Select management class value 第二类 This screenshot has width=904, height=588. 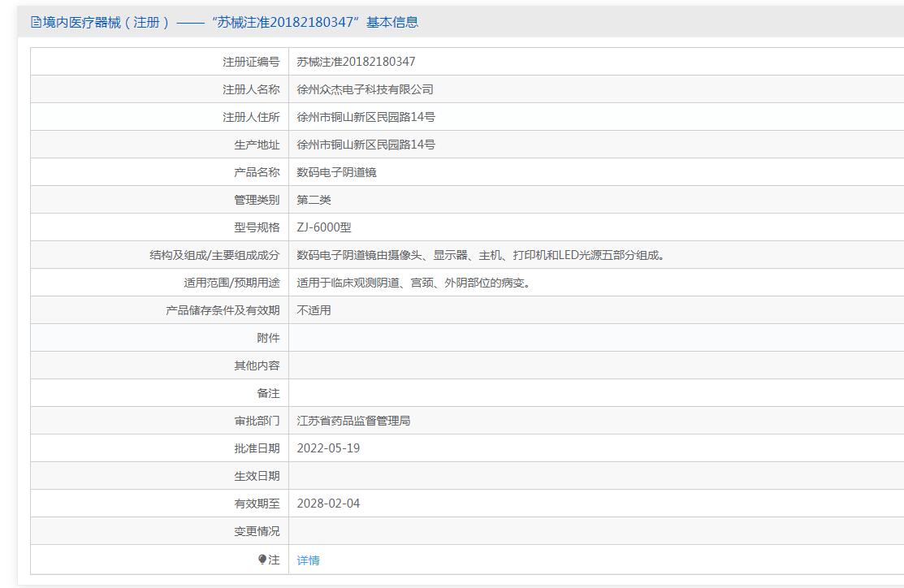pyautogui.click(x=314, y=200)
